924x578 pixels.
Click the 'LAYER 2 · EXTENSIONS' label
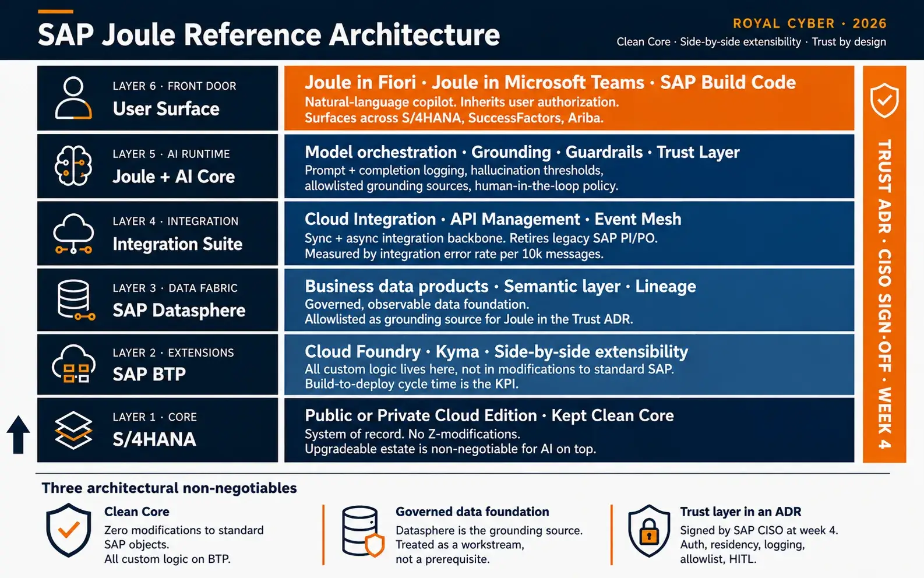pos(173,353)
